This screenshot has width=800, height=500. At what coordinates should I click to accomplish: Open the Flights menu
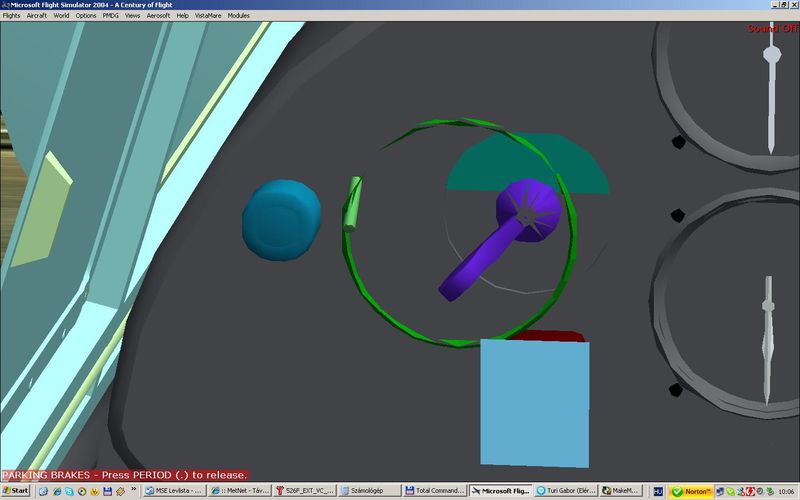click(x=11, y=16)
